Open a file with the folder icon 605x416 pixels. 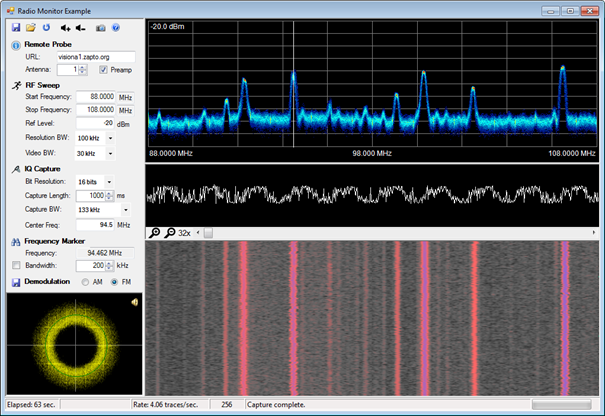(x=31, y=28)
